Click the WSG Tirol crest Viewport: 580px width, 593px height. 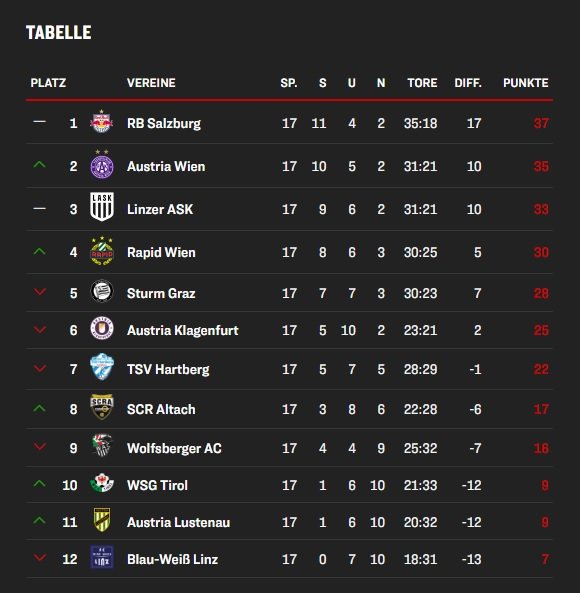(x=102, y=483)
